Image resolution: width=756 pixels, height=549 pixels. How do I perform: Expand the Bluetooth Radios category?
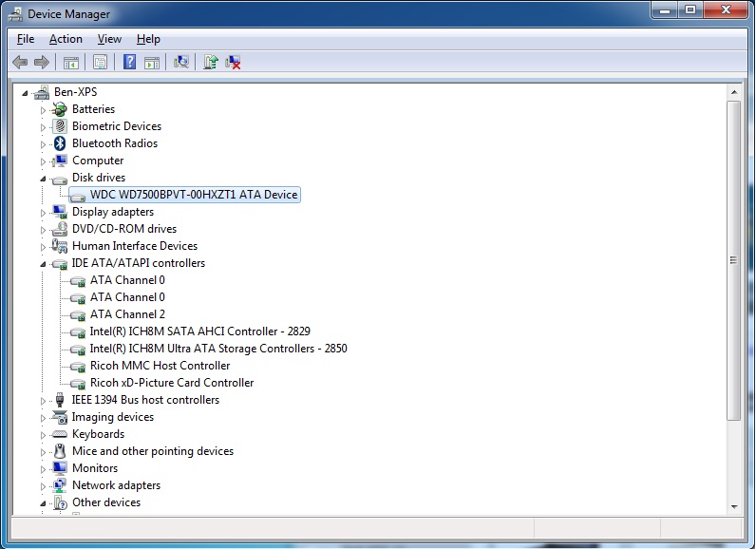coord(43,144)
